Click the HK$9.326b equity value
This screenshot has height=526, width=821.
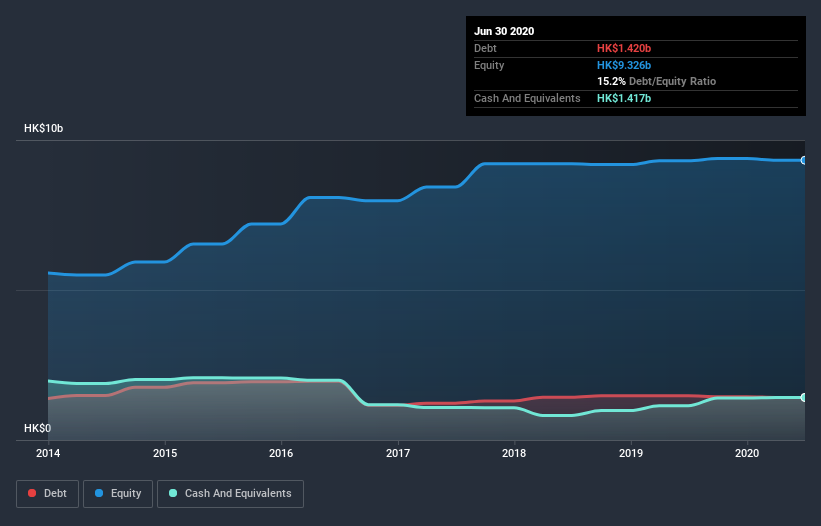(624, 65)
